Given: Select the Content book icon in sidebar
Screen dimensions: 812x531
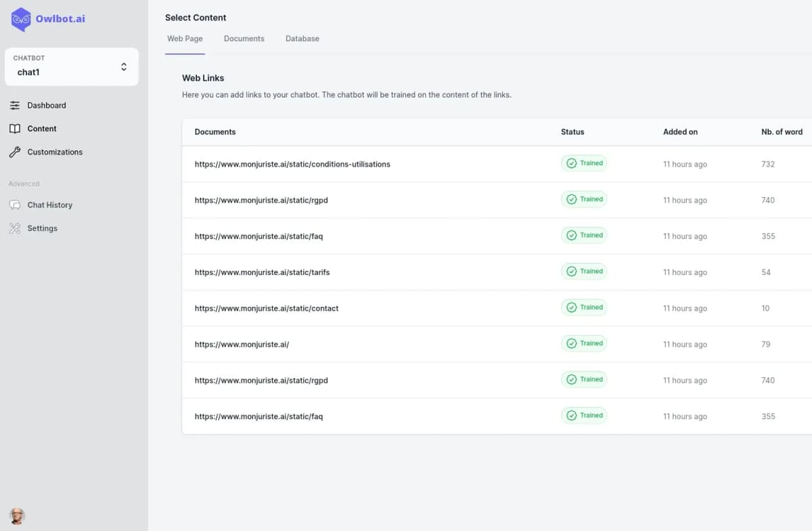Looking at the screenshot, I should (x=15, y=129).
